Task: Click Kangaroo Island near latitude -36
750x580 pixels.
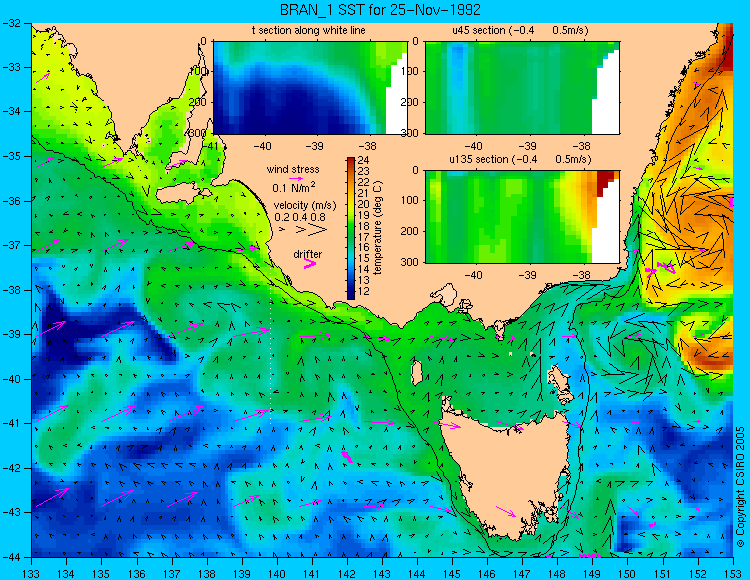Action: tap(179, 194)
